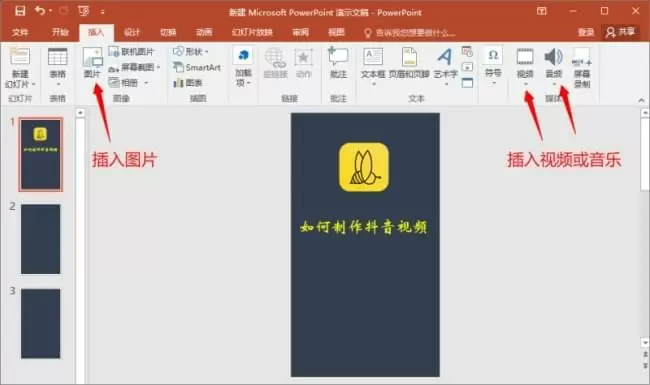Viewport: 650px width, 385px height.
Task: Click the Video (视频) film-strip icon
Action: tap(525, 57)
